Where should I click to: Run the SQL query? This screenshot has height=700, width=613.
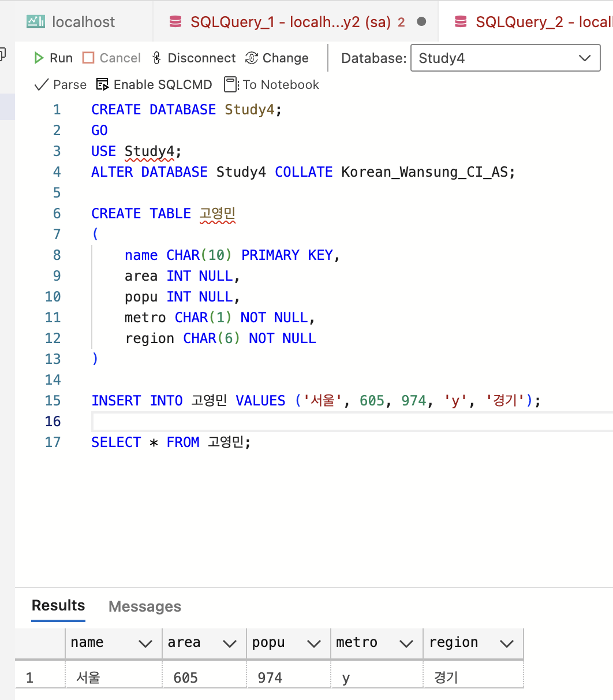[53, 58]
